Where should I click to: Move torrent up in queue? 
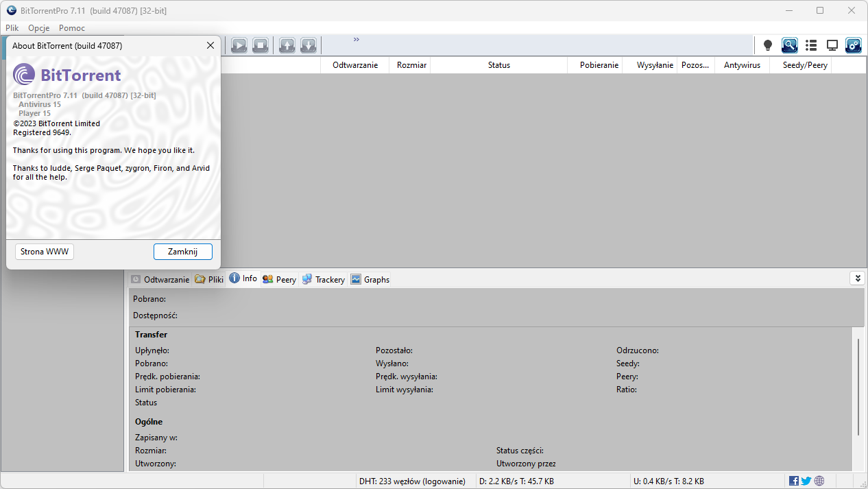[287, 45]
